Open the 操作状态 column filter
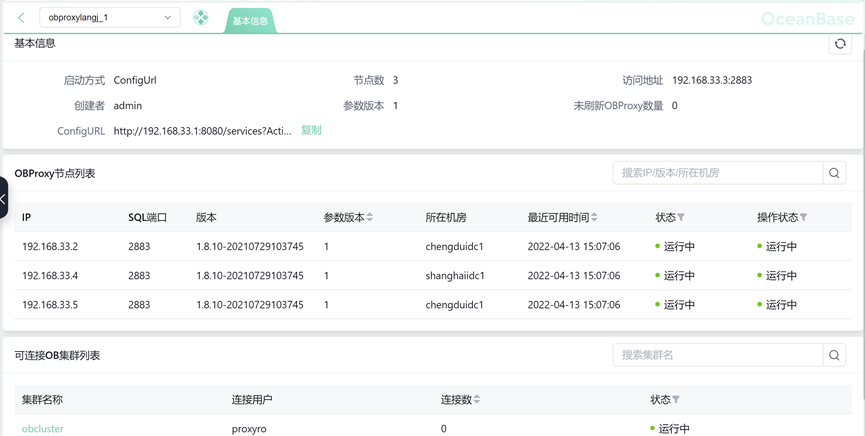 pyautogui.click(x=803, y=217)
